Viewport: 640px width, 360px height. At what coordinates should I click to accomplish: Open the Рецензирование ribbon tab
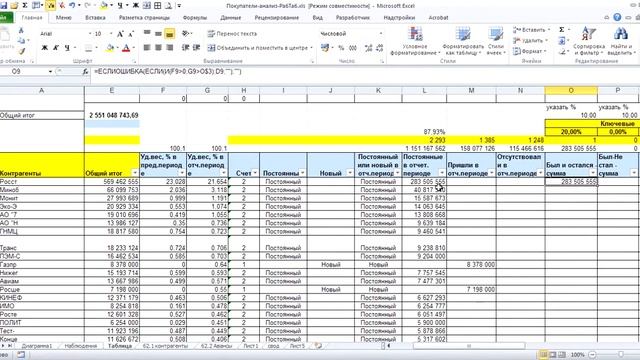click(x=277, y=18)
